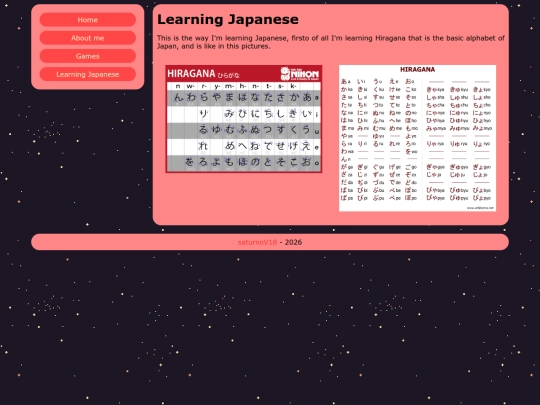
Task: Click the 2026 year text in footer
Action: tap(293, 242)
